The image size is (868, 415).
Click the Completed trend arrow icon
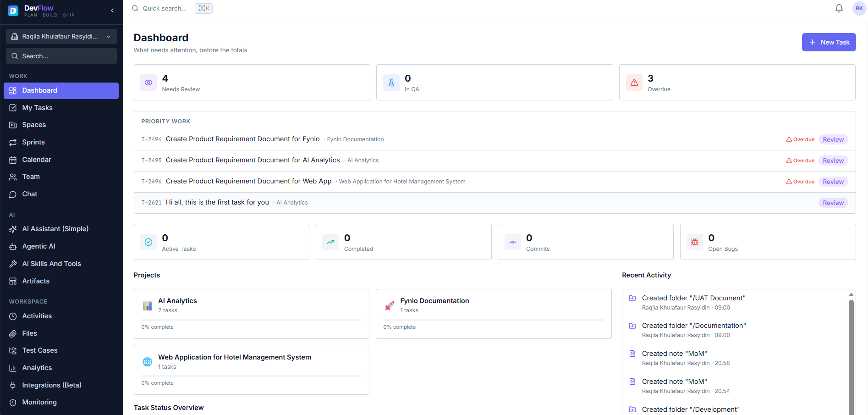[x=330, y=242]
